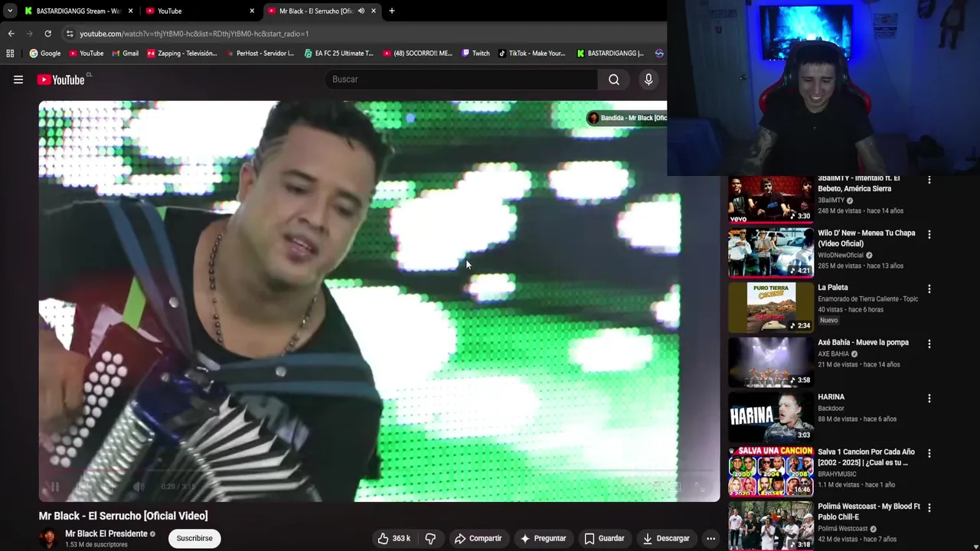980x551 pixels.
Task: Open more actions menu beside Descargar
Action: [x=710, y=539]
